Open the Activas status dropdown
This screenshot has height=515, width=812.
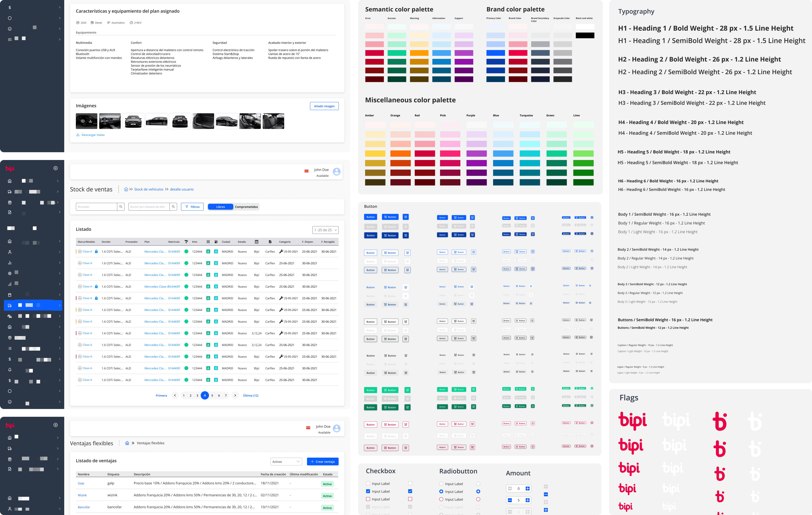[286, 462]
